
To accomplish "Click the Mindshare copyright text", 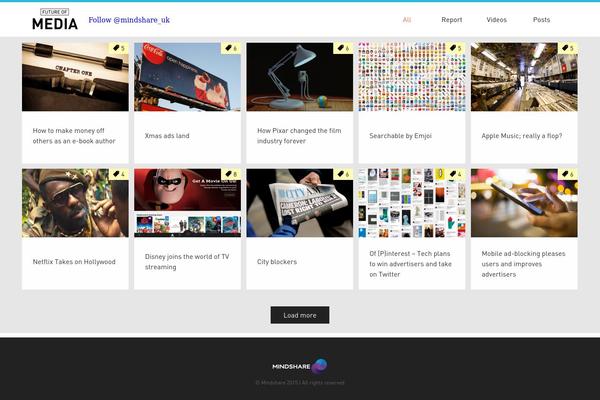I will [x=300, y=382].
